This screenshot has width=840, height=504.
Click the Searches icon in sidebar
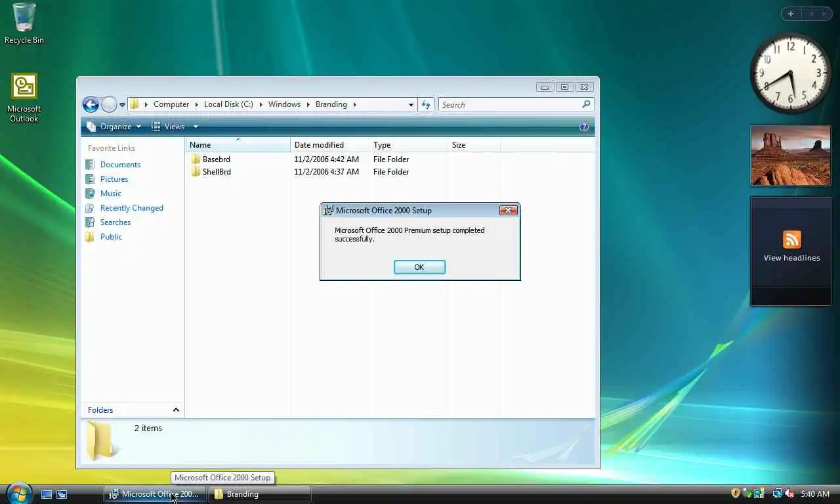point(91,222)
